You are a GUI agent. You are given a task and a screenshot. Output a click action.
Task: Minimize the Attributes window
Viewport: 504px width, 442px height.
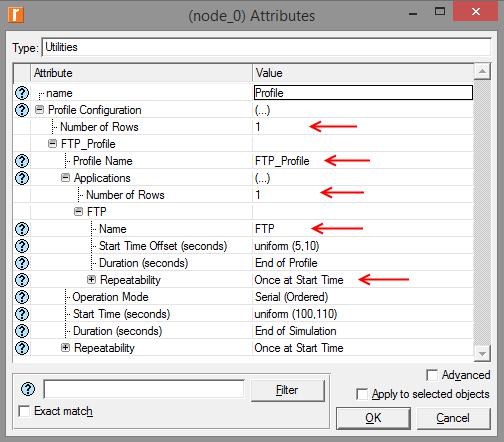[x=413, y=13]
